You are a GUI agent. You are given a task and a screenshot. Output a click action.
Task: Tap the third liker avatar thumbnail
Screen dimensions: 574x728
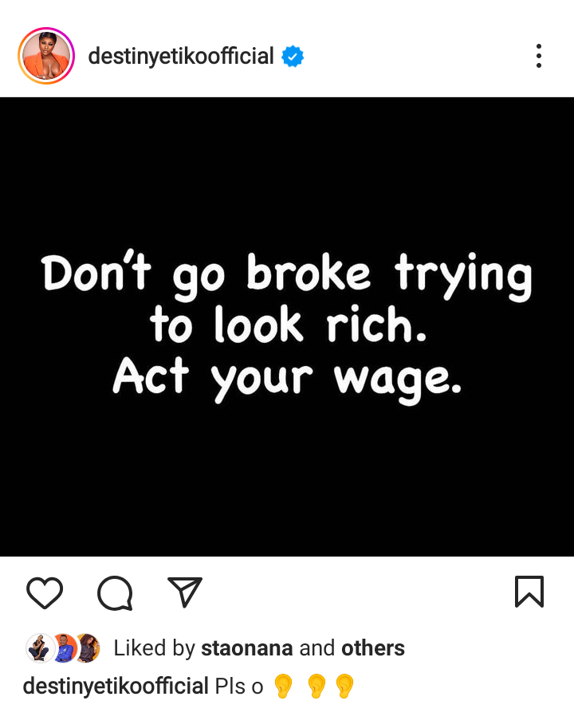88,648
